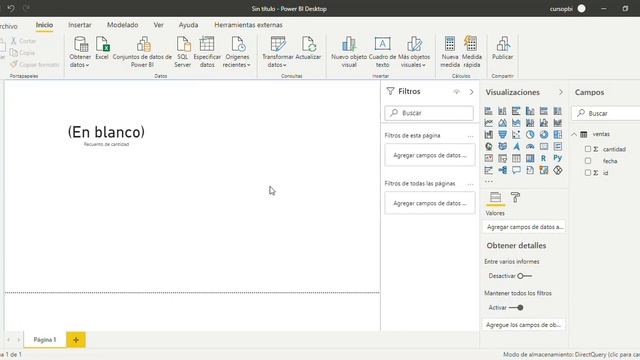Select the Python (Py) visual
Image resolution: width=640 pixels, height=360 pixels.
pos(558,158)
